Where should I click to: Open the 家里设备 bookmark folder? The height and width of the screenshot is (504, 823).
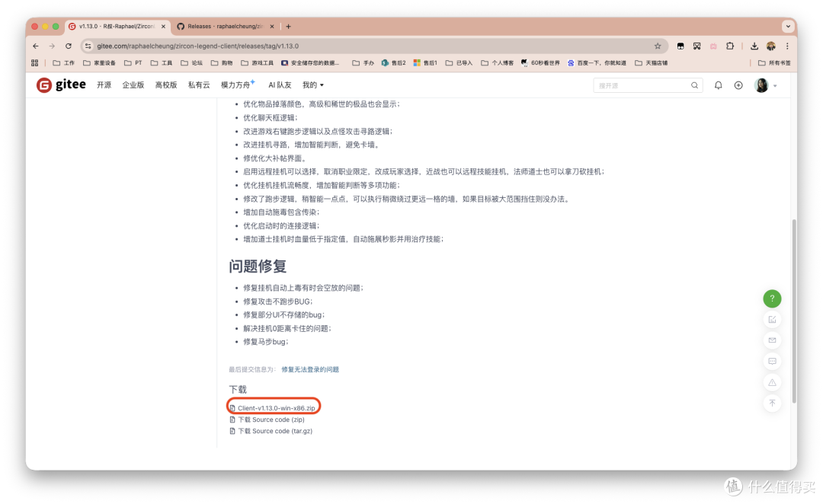(x=99, y=63)
